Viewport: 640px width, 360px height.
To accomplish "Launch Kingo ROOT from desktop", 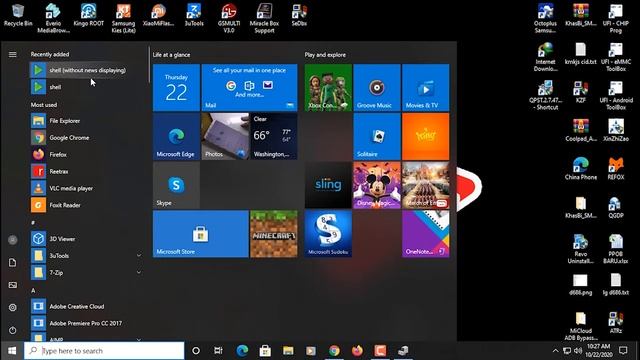I will (x=89, y=15).
